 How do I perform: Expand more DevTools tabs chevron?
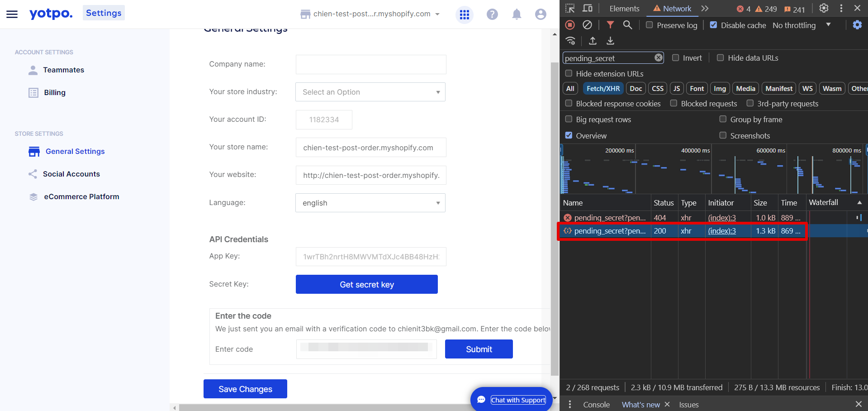pos(705,8)
